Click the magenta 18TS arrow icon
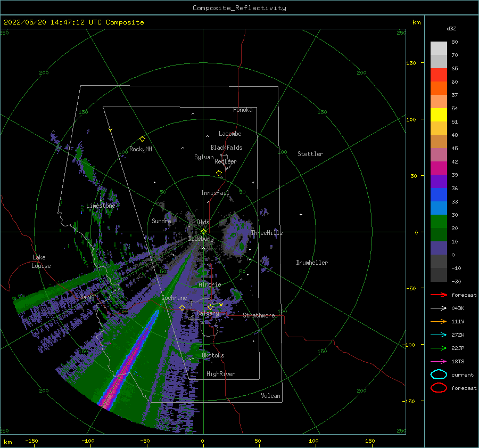This screenshot has width=479, height=448. 439,362
